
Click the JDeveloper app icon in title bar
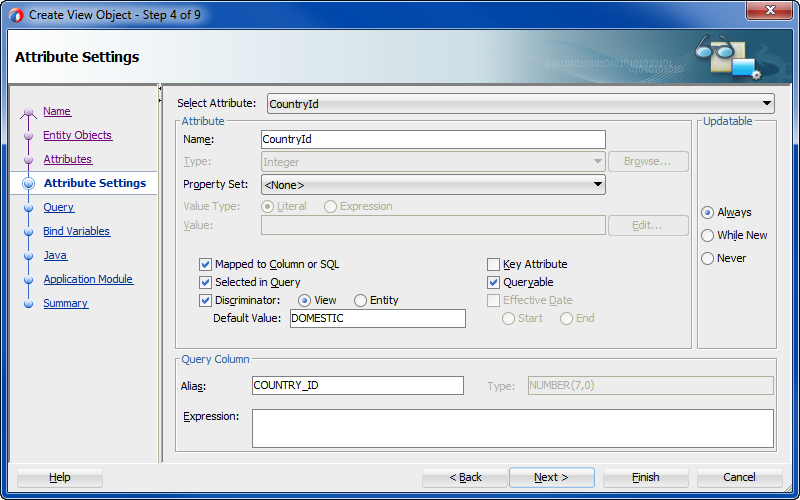pos(16,15)
